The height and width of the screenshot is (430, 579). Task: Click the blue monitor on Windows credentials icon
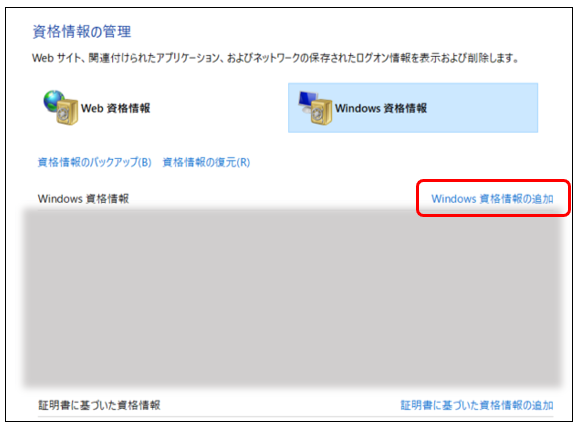[x=309, y=100]
